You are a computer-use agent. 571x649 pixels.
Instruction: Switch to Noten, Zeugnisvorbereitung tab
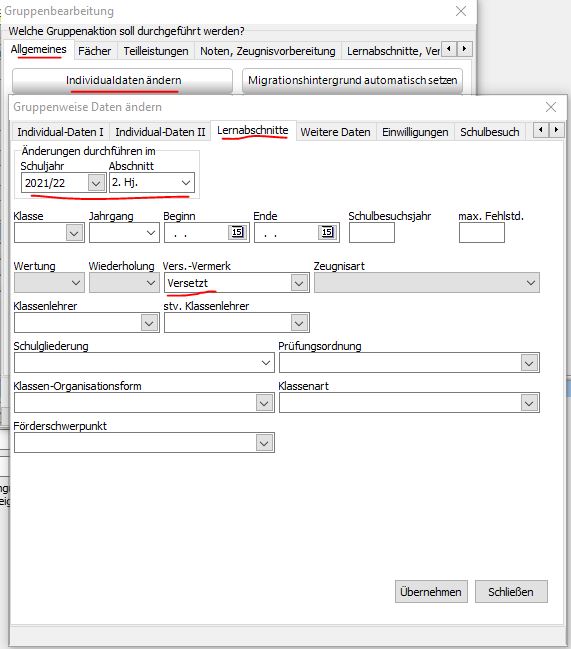268,51
